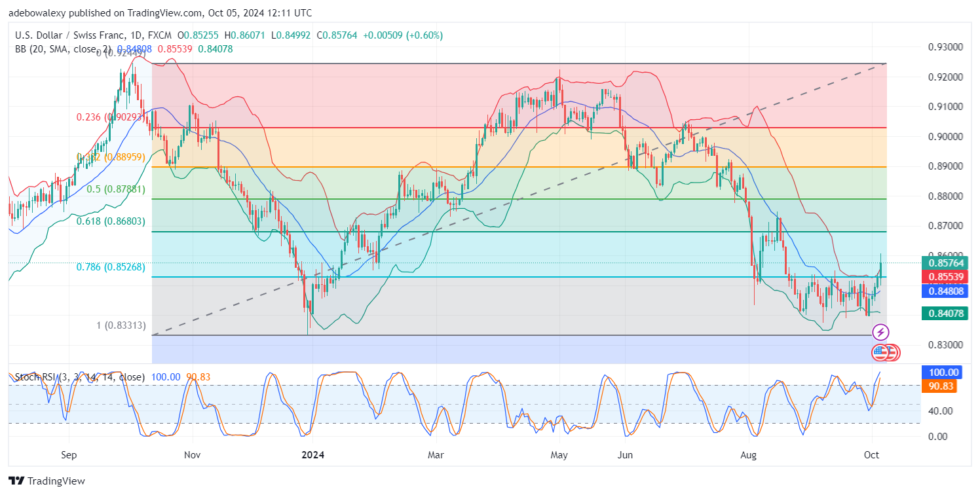
Task: Click the Nov date on the time axis
Action: click(x=192, y=454)
